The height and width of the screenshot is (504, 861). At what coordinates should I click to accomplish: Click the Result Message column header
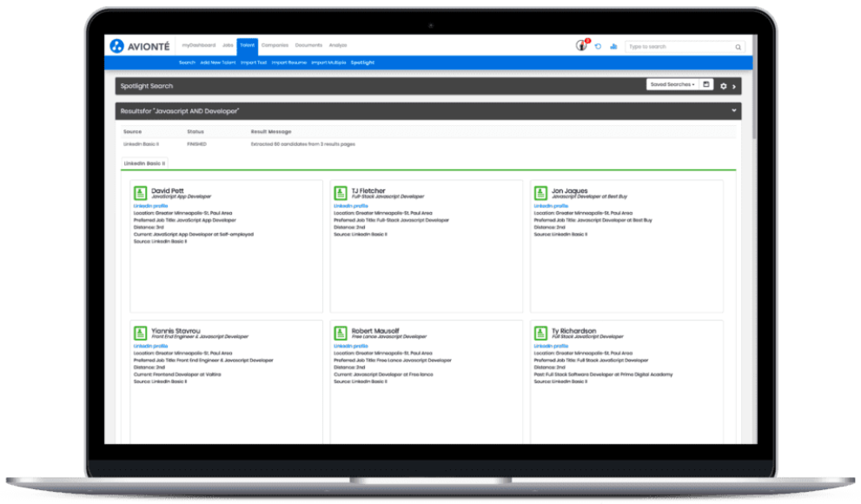[x=271, y=132]
